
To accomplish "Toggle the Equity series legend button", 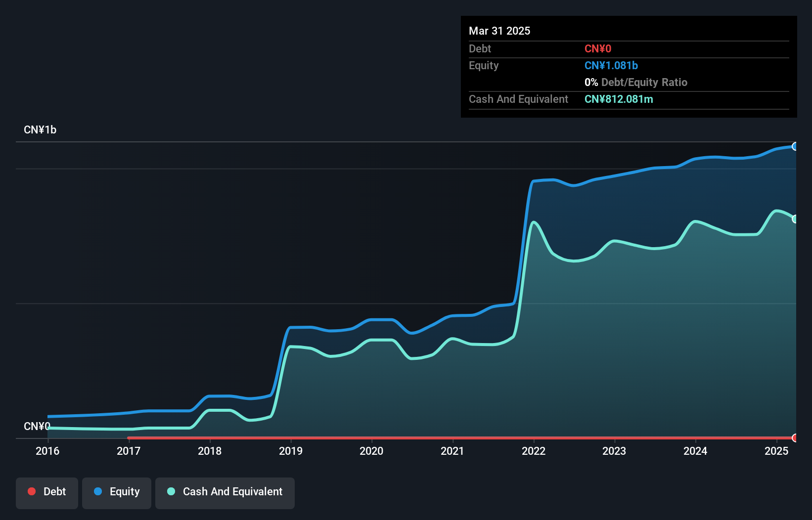I will [117, 493].
